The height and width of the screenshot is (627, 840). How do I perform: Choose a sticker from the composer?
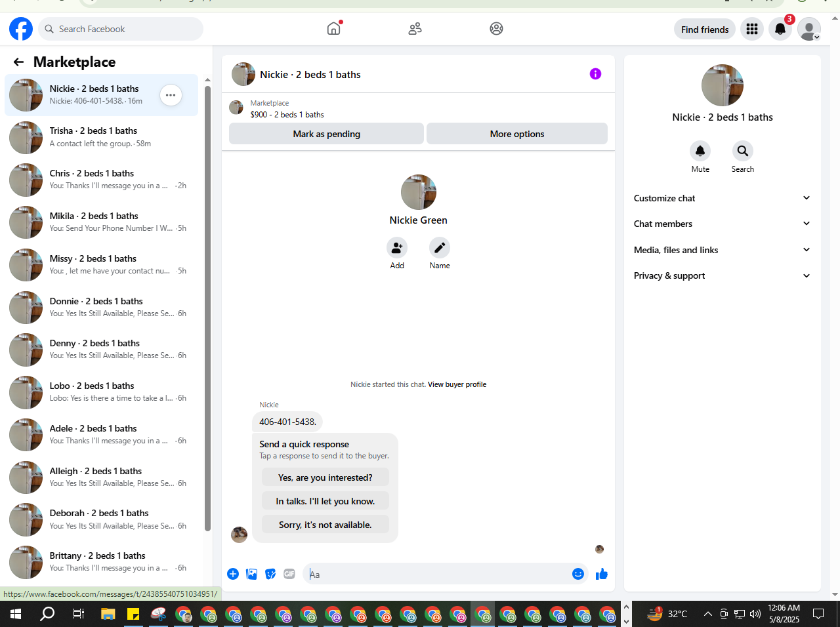point(270,574)
